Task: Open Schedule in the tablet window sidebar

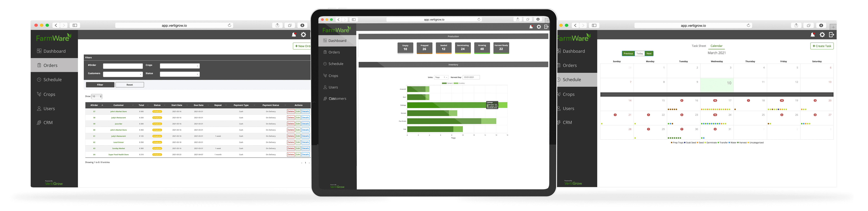Action: click(x=333, y=64)
